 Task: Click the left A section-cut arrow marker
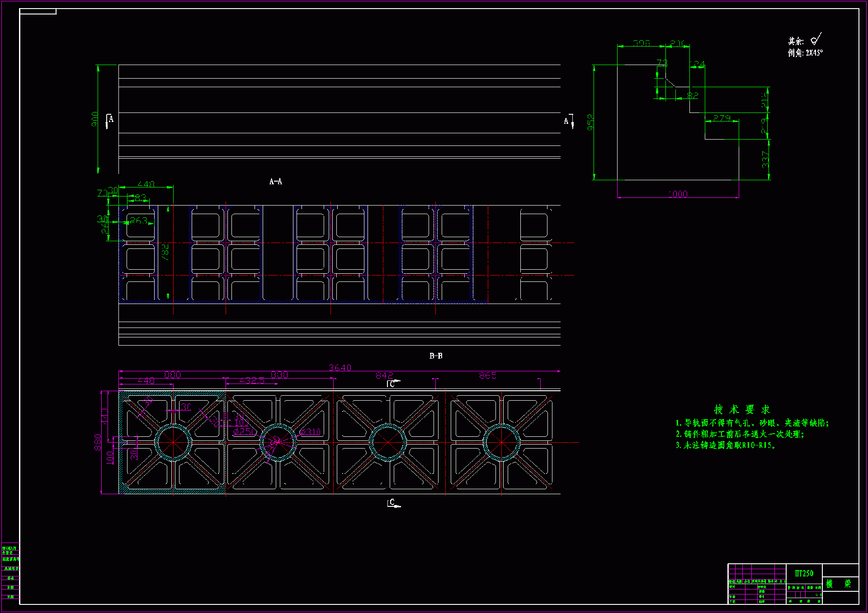click(x=109, y=120)
